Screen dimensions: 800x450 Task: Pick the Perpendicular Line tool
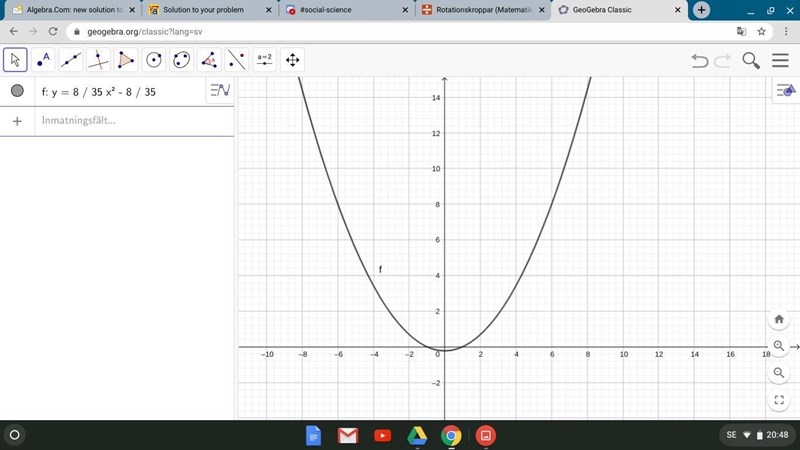[x=98, y=60]
